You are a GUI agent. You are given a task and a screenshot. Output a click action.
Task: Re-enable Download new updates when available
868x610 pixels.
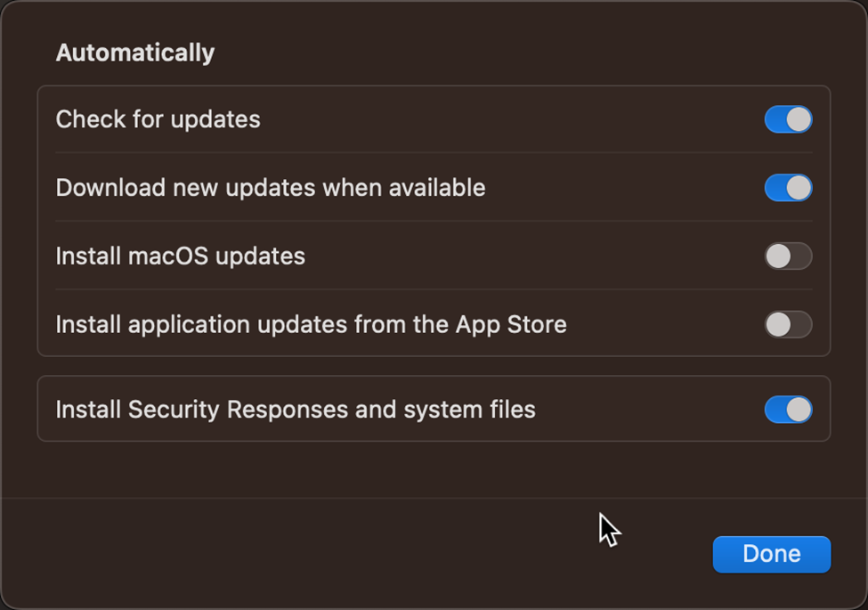coord(788,188)
